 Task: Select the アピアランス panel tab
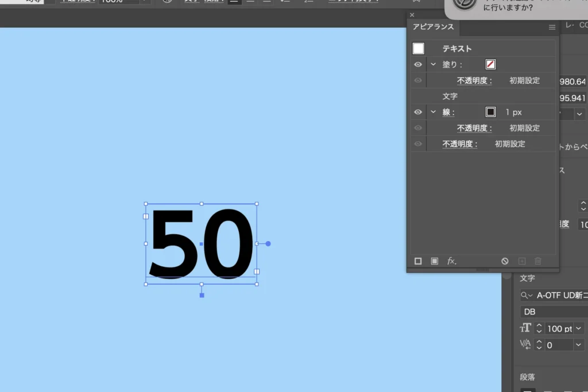tap(433, 27)
